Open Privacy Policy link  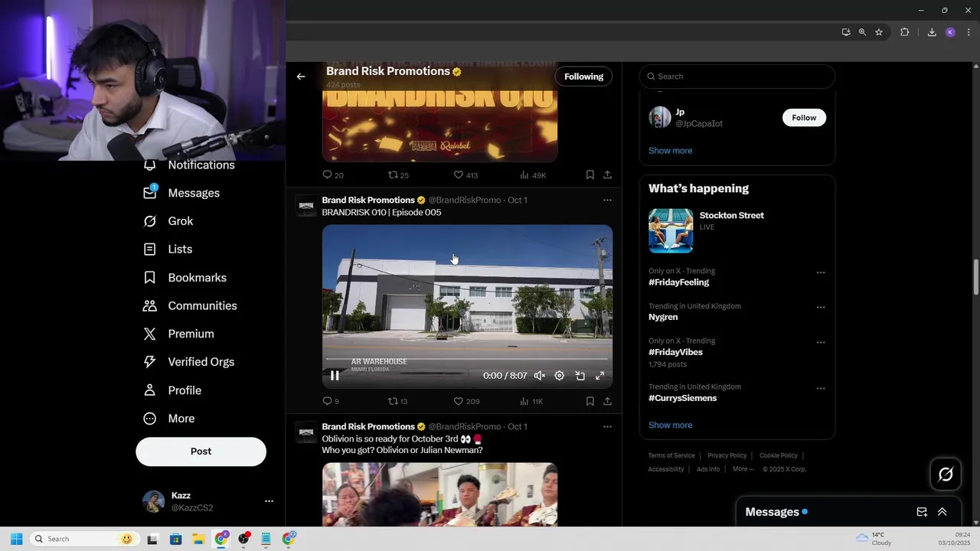(x=727, y=456)
